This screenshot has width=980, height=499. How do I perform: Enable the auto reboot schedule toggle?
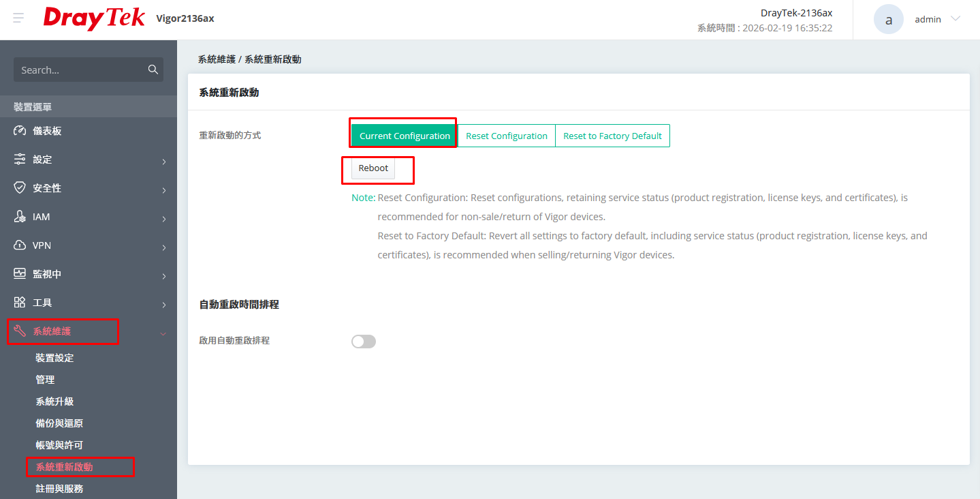364,342
